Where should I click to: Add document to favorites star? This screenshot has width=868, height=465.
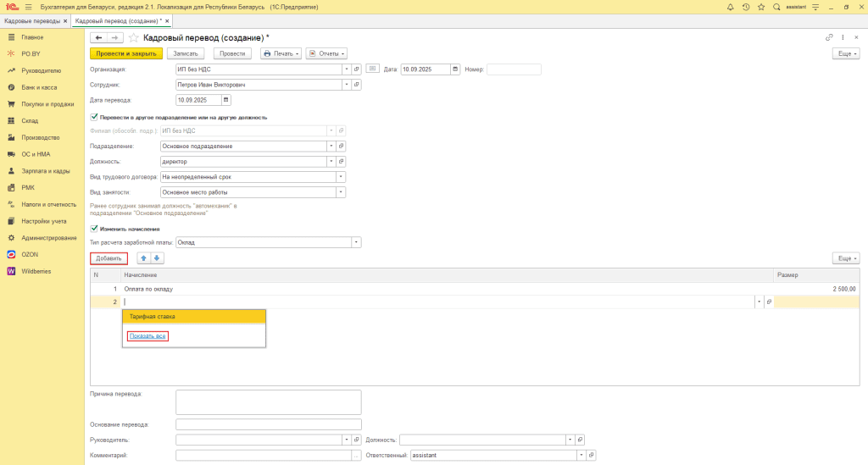133,37
